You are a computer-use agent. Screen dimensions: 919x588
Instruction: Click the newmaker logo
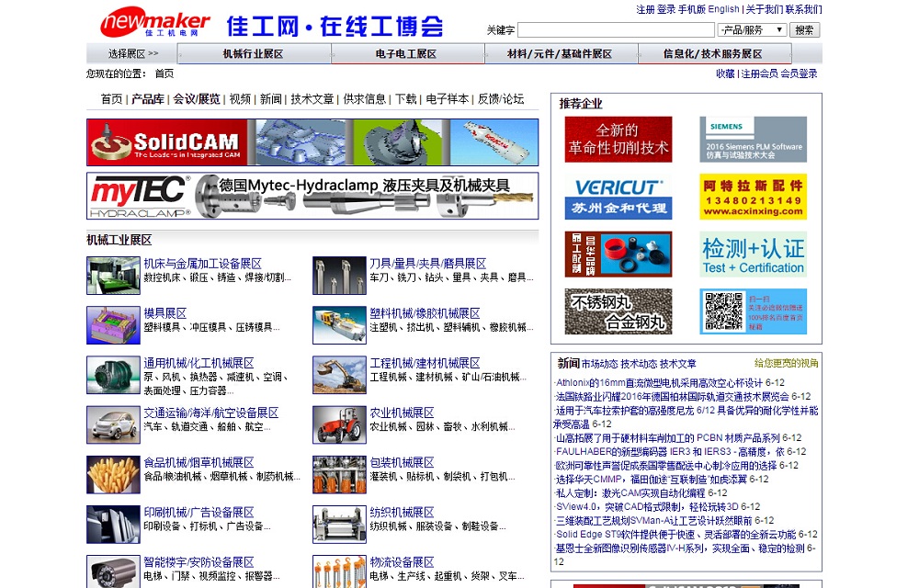point(155,22)
